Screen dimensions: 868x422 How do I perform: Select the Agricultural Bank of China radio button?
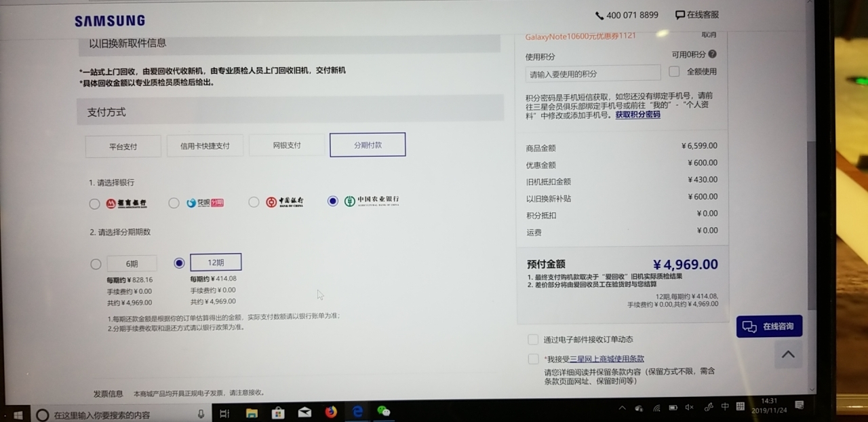(x=332, y=201)
